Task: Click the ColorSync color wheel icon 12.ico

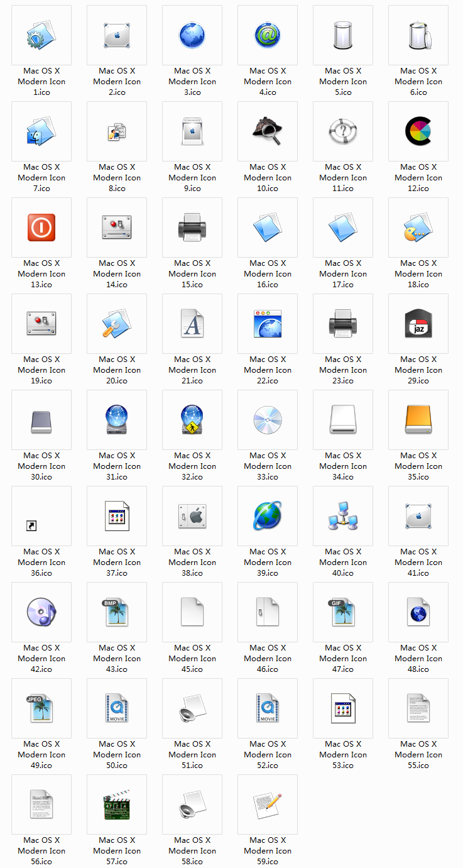Action: 418,131
